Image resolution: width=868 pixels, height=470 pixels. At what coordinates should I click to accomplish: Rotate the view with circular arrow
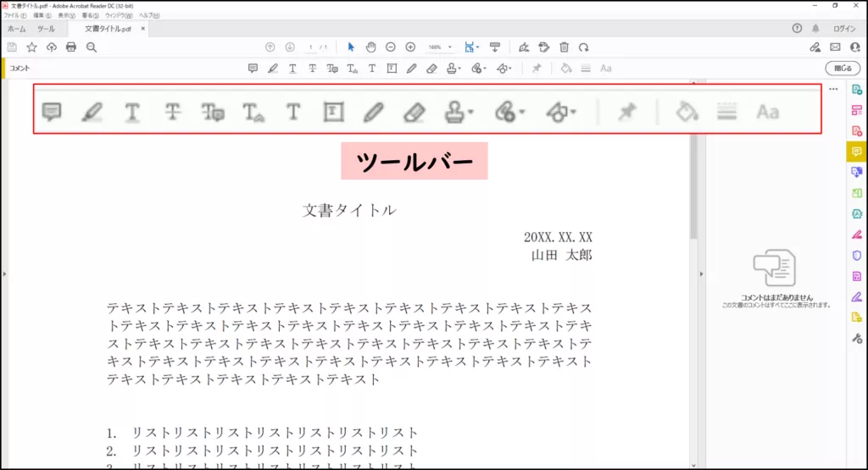pos(583,47)
